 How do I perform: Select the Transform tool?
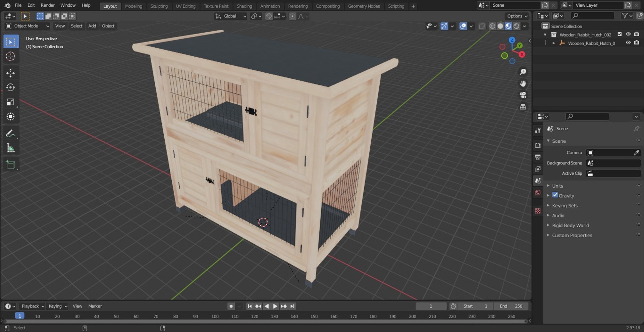(10, 116)
